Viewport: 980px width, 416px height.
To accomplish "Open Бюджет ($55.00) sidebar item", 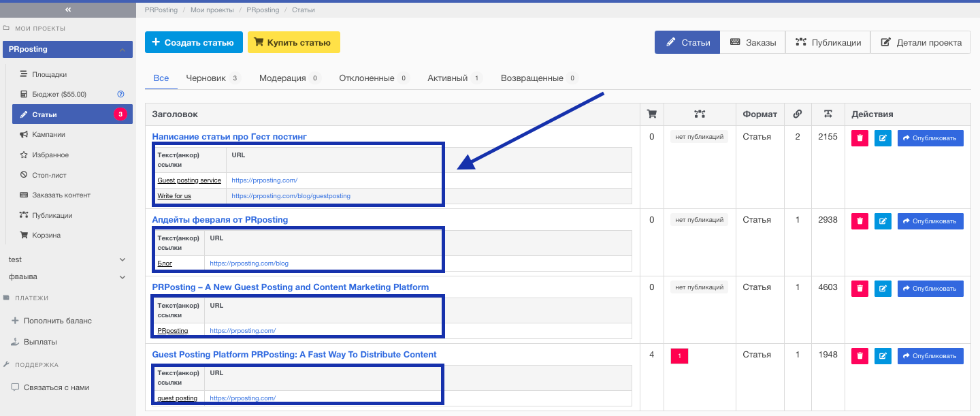I will [x=59, y=94].
